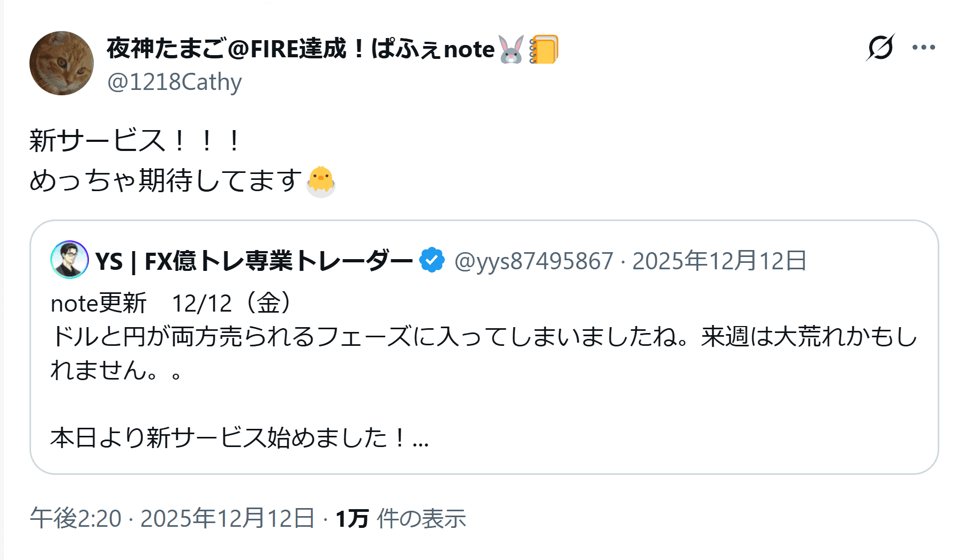Viewport: 965px width, 560px height.
Task: Click the 1万 件の表示 view count
Action: [x=400, y=518]
